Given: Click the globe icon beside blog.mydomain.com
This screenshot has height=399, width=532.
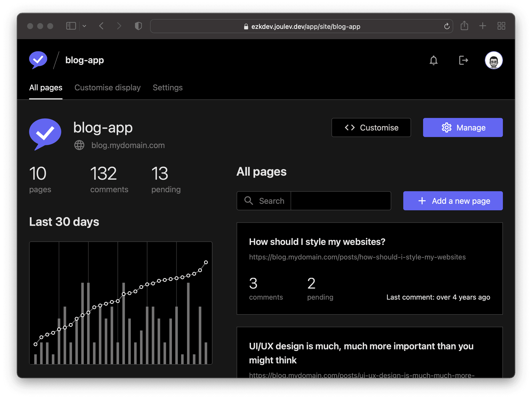Looking at the screenshot, I should click(79, 145).
